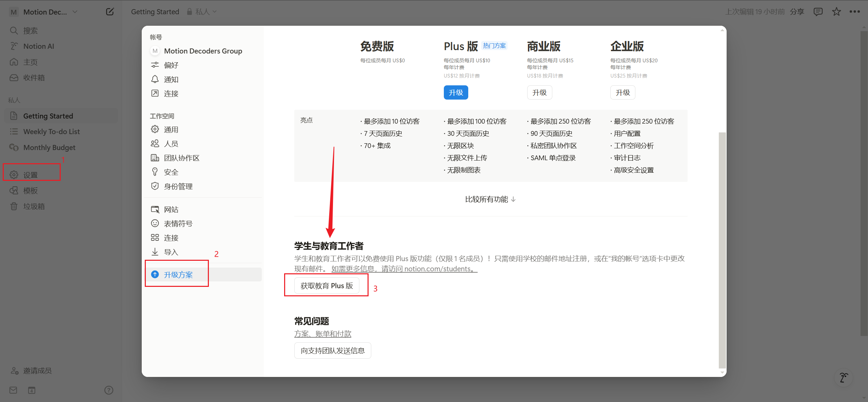868x402 pixels.
Task: Click 学生与教育工作者 heading
Action: 329,246
